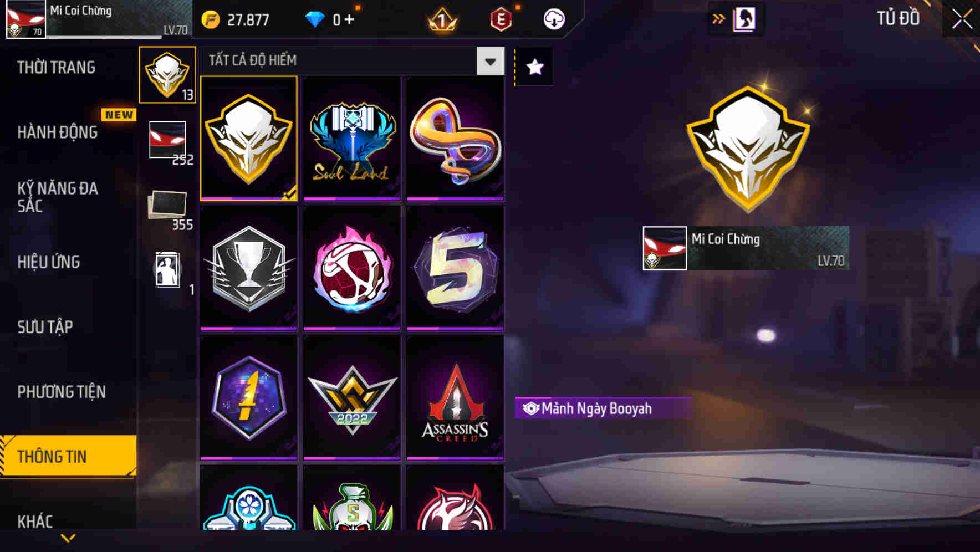Pick the holographic number 5 badge
Image resolution: width=980 pixels, height=552 pixels.
click(455, 268)
